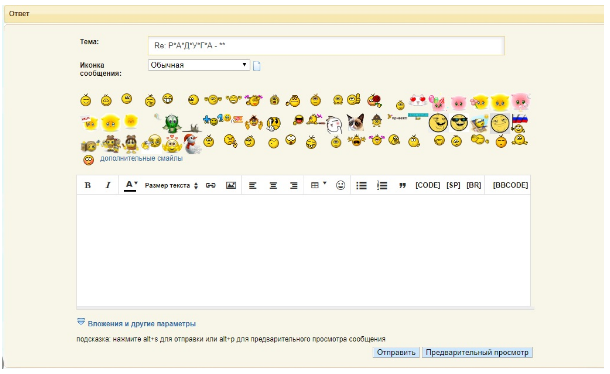Screen dimensions: 610x374
Task: Insert the Grumpy Cat smiley
Action: [355, 122]
